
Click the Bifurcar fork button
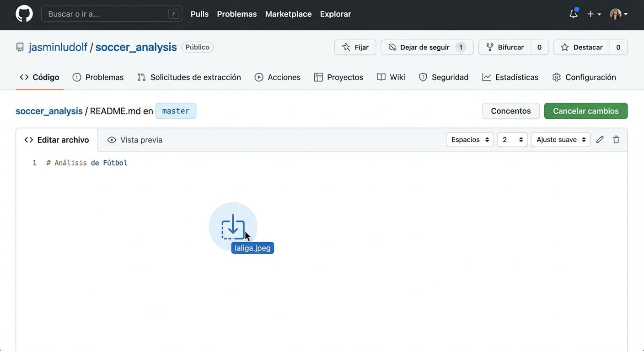504,47
